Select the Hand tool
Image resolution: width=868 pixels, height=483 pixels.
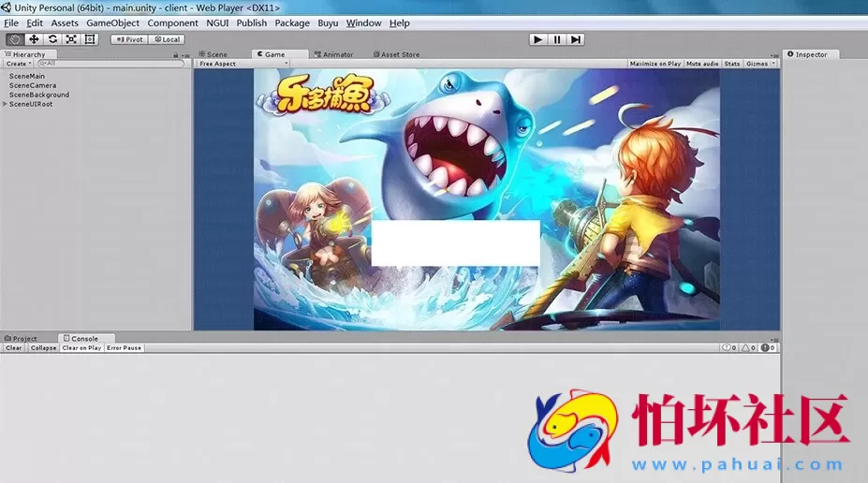pos(15,39)
